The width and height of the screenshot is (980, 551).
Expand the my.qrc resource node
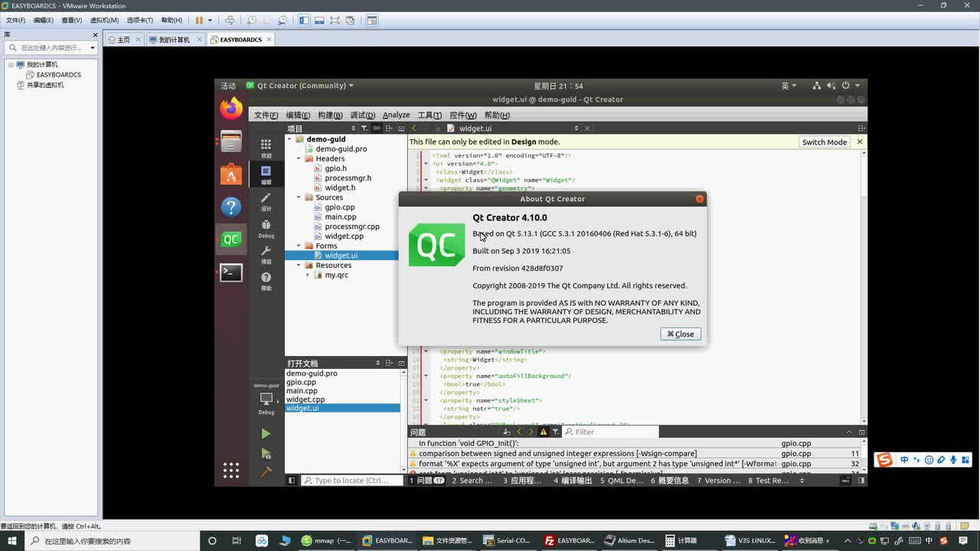click(308, 275)
